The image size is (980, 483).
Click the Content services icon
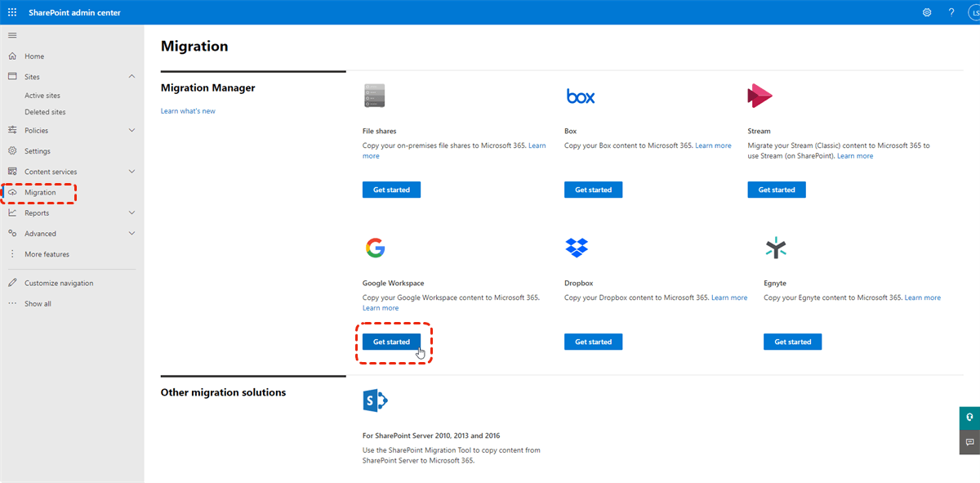[12, 172]
